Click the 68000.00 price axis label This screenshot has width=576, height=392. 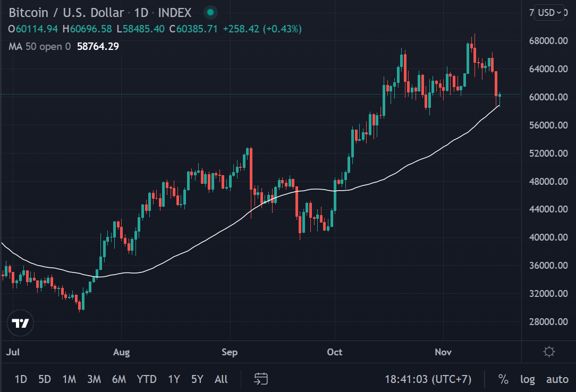click(x=548, y=41)
